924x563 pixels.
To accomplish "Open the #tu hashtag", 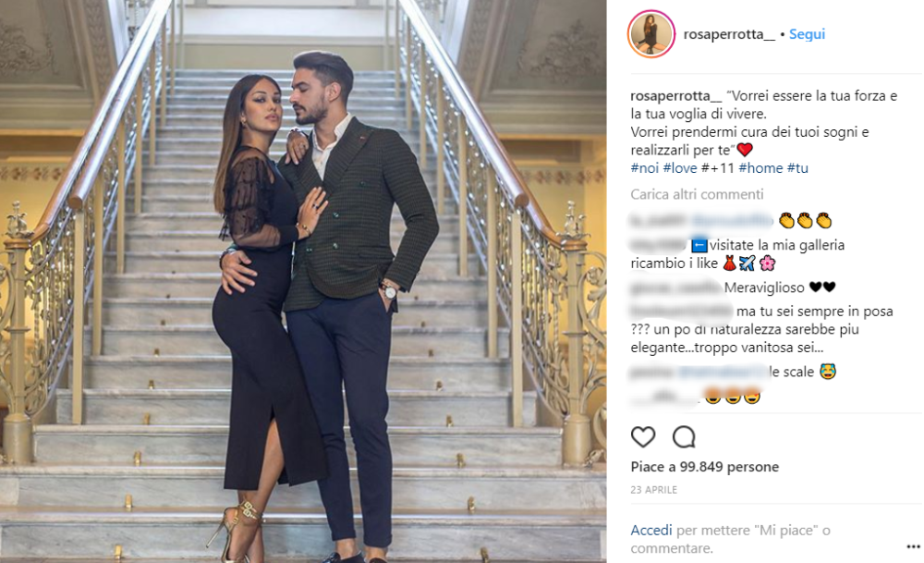I will [x=797, y=168].
